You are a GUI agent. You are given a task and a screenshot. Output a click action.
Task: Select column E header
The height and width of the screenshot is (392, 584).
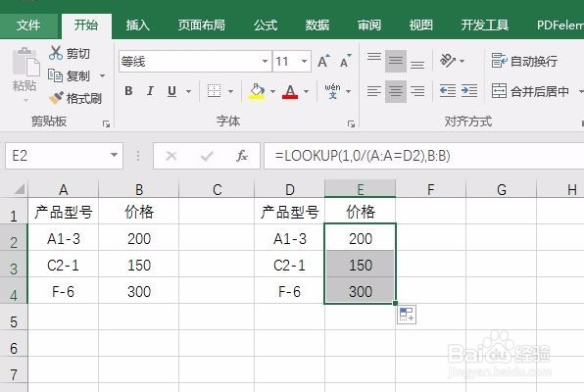361,189
